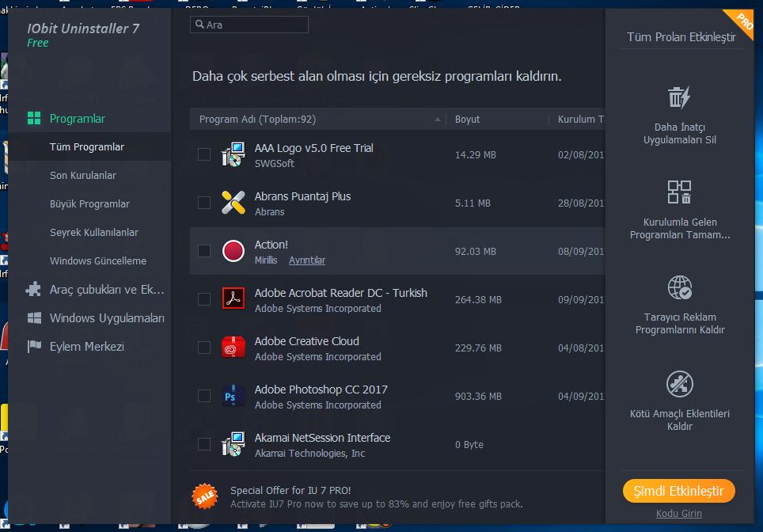The image size is (763, 532).
Task: Click the Adobe Creative Cloud icon
Action: tap(233, 347)
